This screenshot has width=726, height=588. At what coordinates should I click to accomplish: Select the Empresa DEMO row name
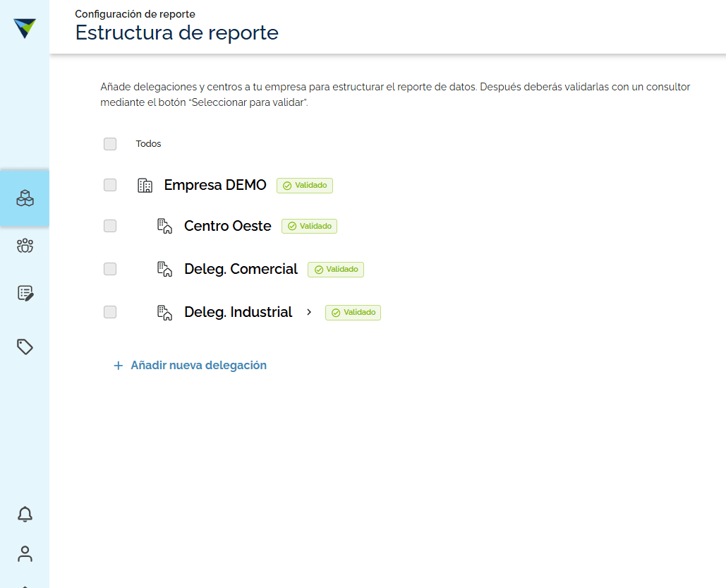(x=215, y=185)
